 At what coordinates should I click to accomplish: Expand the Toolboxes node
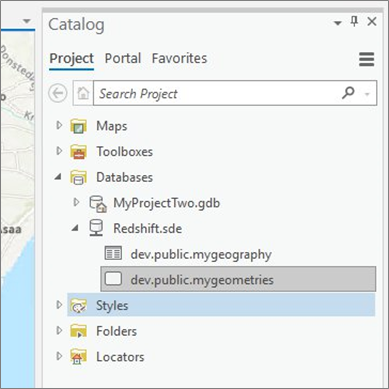(x=59, y=151)
